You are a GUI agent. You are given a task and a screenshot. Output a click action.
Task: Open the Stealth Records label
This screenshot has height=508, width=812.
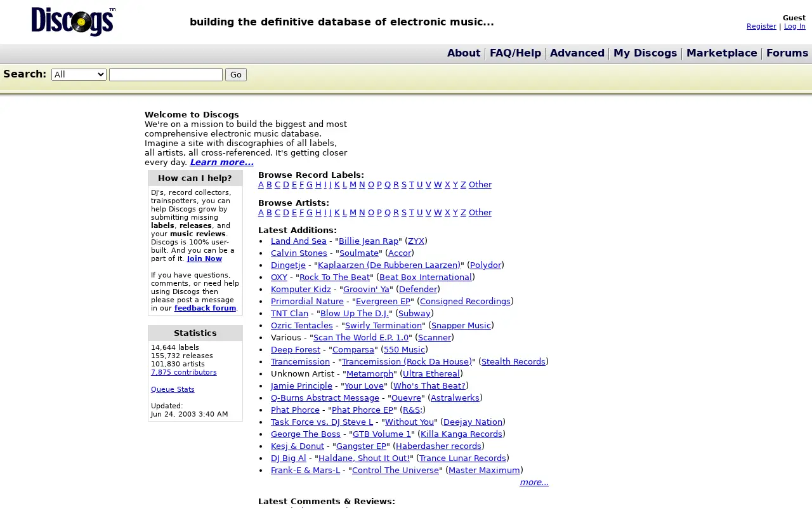pos(513,362)
